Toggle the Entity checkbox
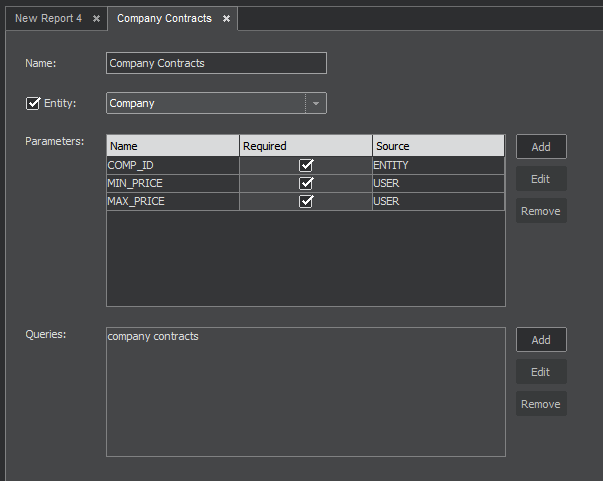Image resolution: width=603 pixels, height=481 pixels. [x=33, y=103]
